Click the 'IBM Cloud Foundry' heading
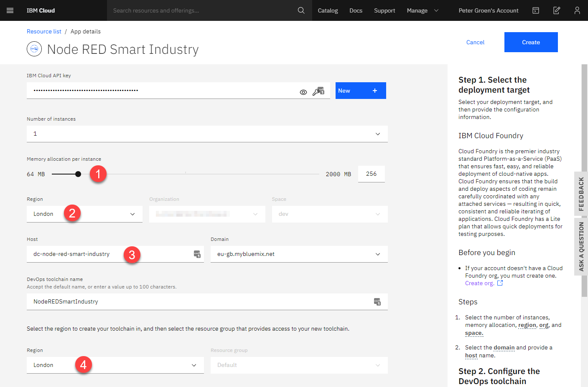 pos(491,136)
